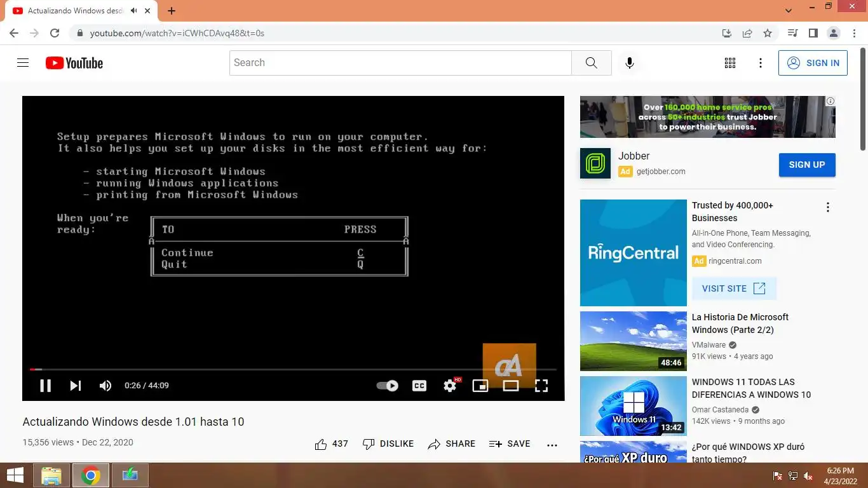The width and height of the screenshot is (868, 488).
Task: Pause the video
Action: 46,386
